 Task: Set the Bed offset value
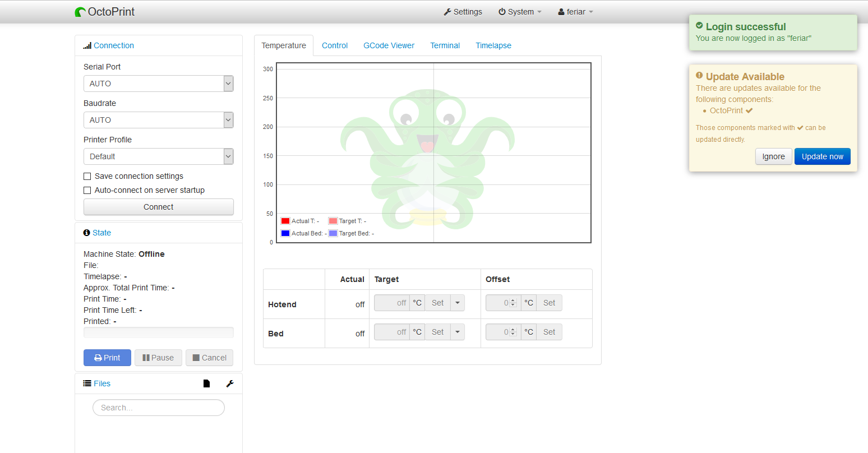[549, 332]
